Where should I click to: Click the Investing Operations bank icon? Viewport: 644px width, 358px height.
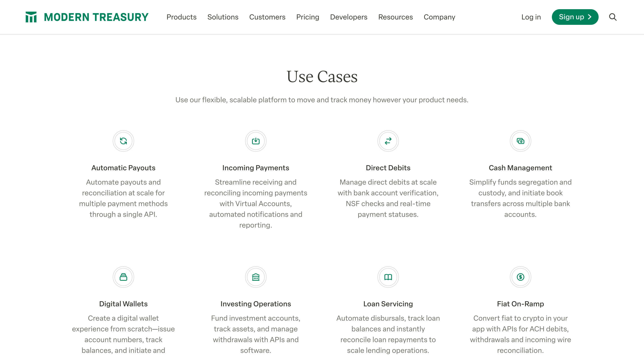click(256, 277)
